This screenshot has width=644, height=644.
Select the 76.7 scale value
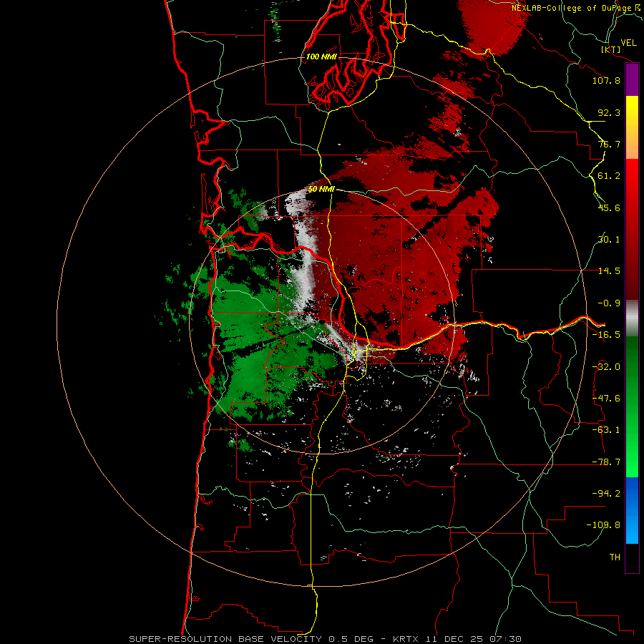click(x=609, y=144)
